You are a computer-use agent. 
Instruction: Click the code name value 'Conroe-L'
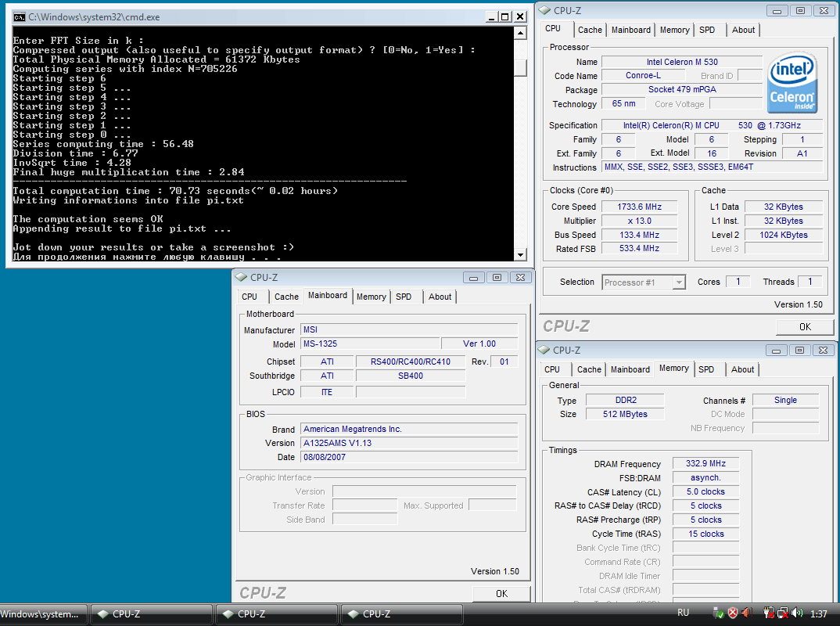coord(643,76)
